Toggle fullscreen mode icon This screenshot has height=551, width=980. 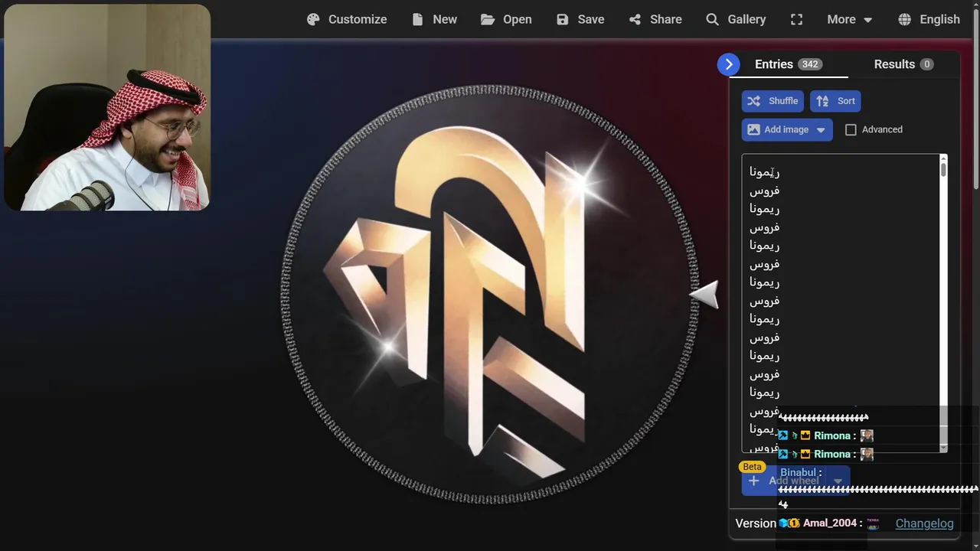coord(797,19)
